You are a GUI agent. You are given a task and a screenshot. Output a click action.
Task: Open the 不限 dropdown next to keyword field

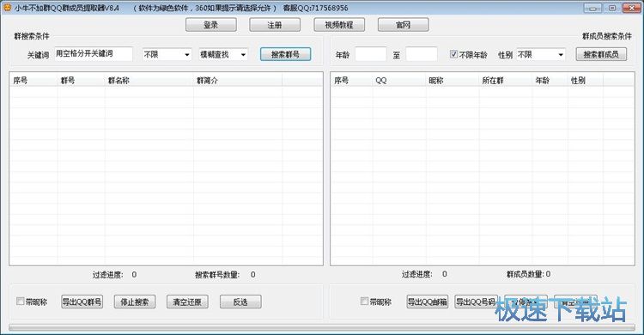(167, 54)
